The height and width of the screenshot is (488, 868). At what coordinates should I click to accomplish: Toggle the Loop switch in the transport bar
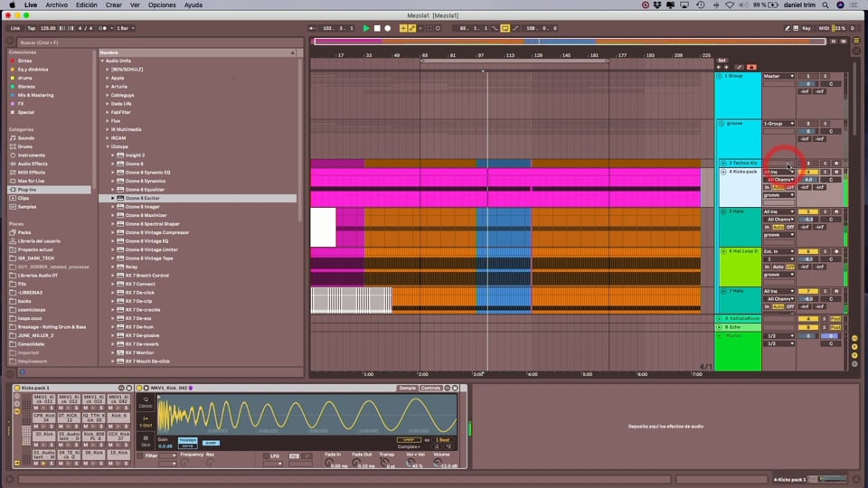click(x=505, y=28)
